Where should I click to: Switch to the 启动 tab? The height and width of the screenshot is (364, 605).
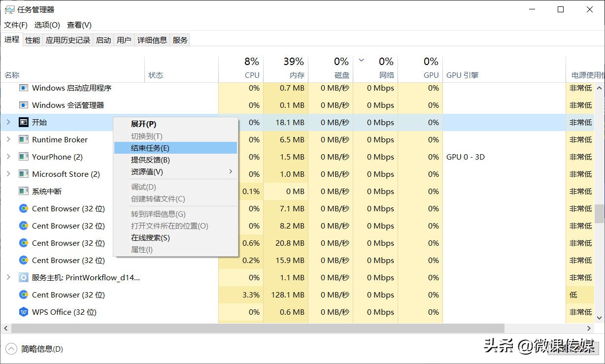point(103,40)
